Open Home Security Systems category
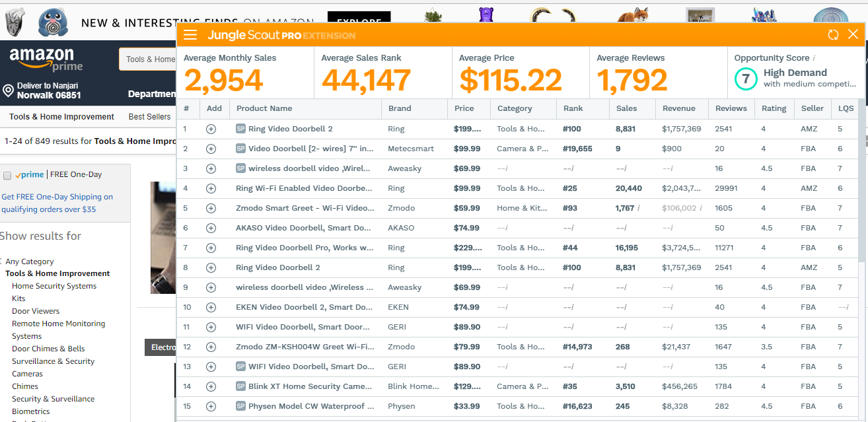868x422 pixels. (x=54, y=286)
